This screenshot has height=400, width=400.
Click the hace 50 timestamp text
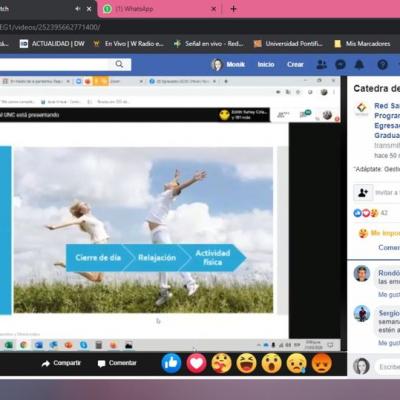(387, 156)
